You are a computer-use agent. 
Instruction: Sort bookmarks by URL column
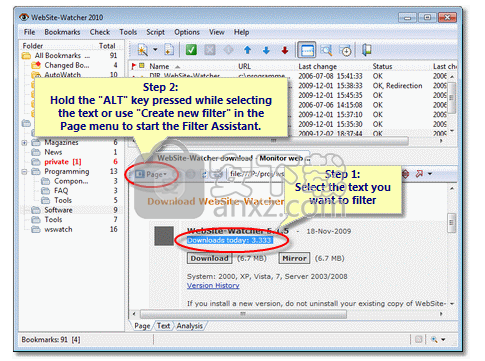tap(244, 66)
